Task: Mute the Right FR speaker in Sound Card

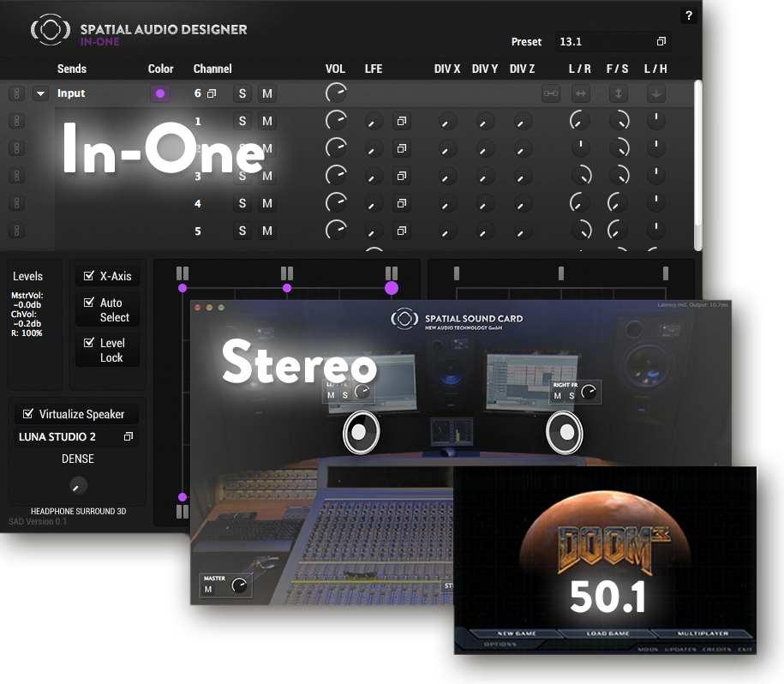Action: (x=558, y=396)
